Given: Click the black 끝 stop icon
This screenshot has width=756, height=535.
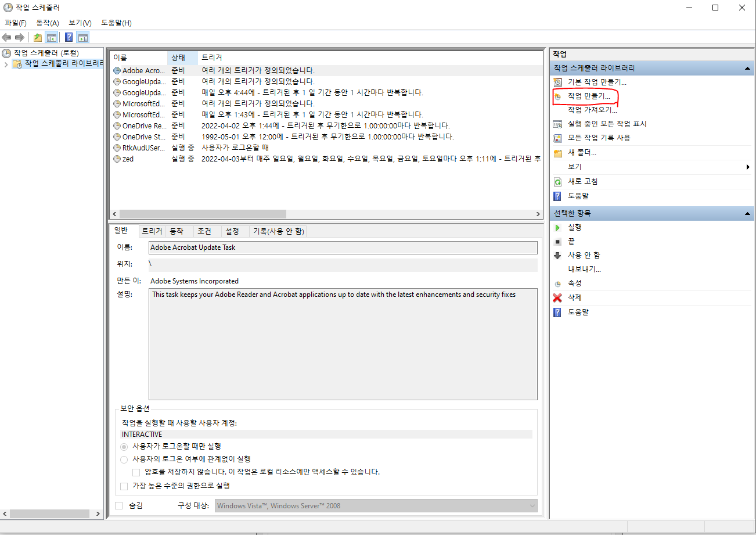Looking at the screenshot, I should 558,242.
